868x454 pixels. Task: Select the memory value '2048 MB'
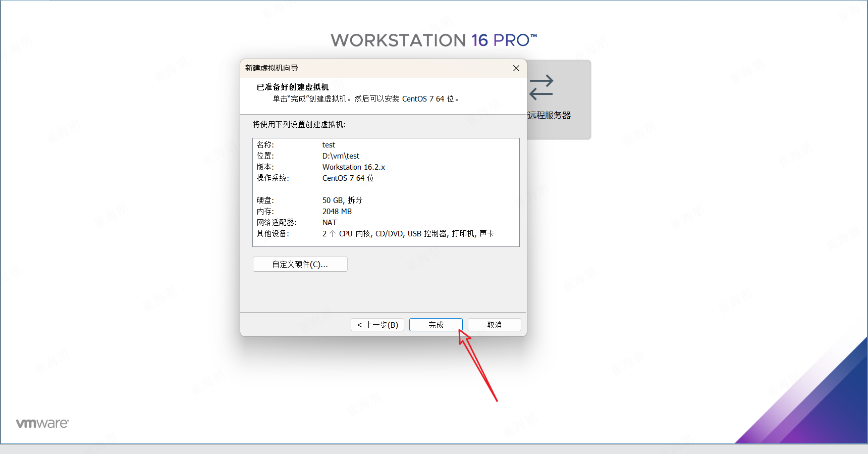[x=337, y=212]
